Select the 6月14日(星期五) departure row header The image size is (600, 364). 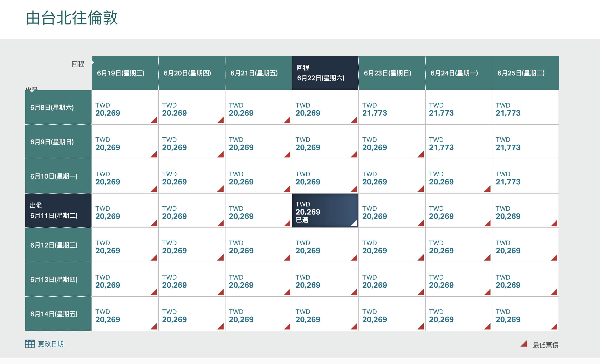pyautogui.click(x=58, y=314)
